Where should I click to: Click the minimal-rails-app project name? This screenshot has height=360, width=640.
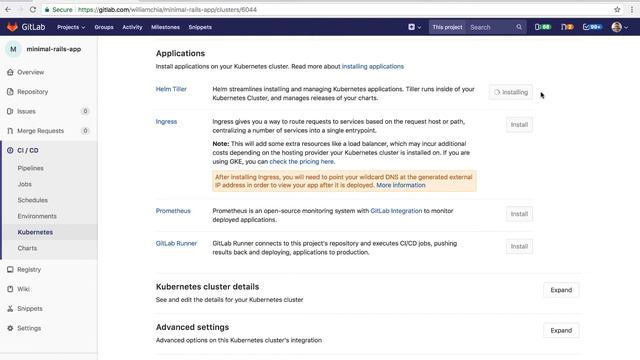(54, 49)
